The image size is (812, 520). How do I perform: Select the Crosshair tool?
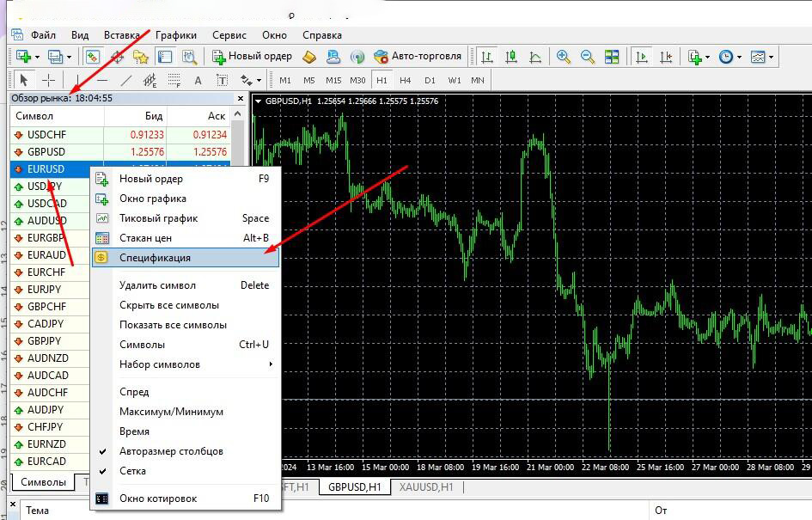tap(48, 80)
